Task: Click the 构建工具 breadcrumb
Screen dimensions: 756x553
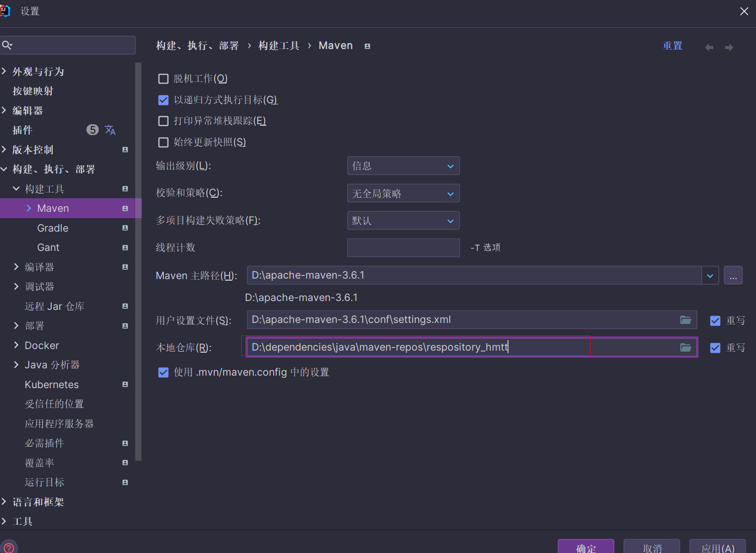Action: tap(279, 46)
